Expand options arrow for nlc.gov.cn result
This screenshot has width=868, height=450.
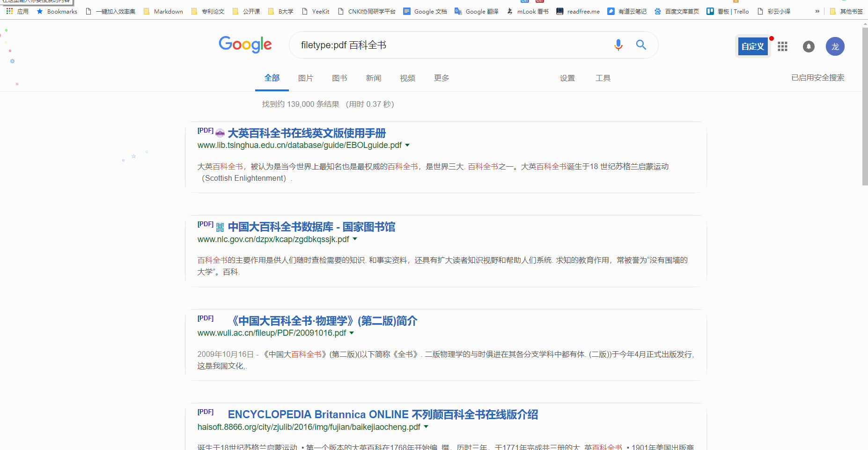(355, 239)
